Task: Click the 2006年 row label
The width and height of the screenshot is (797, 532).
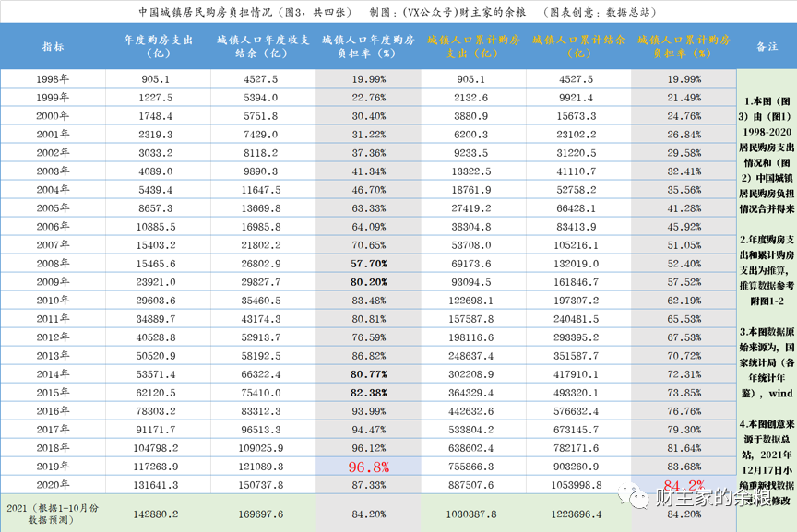Action: 53,227
